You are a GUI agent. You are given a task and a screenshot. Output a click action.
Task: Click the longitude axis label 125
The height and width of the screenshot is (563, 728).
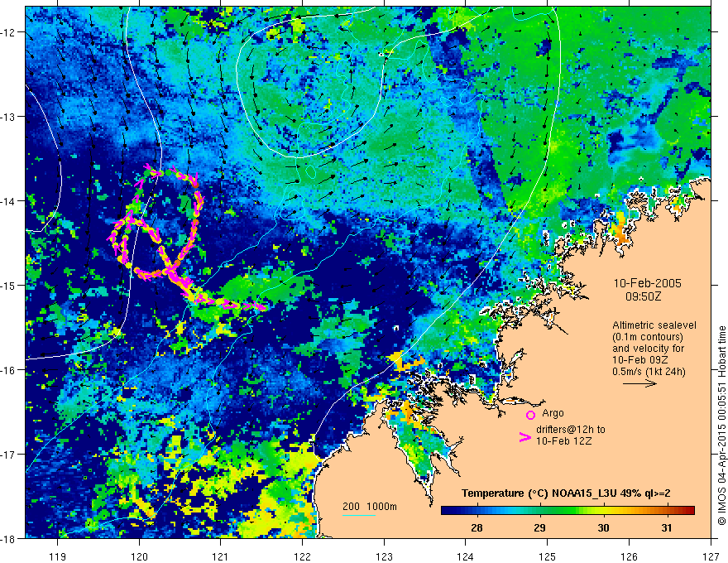pos(547,556)
